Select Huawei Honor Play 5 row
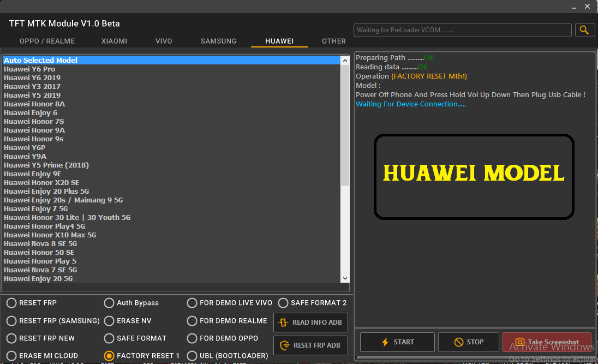The height and width of the screenshot is (364, 598). coord(171,261)
